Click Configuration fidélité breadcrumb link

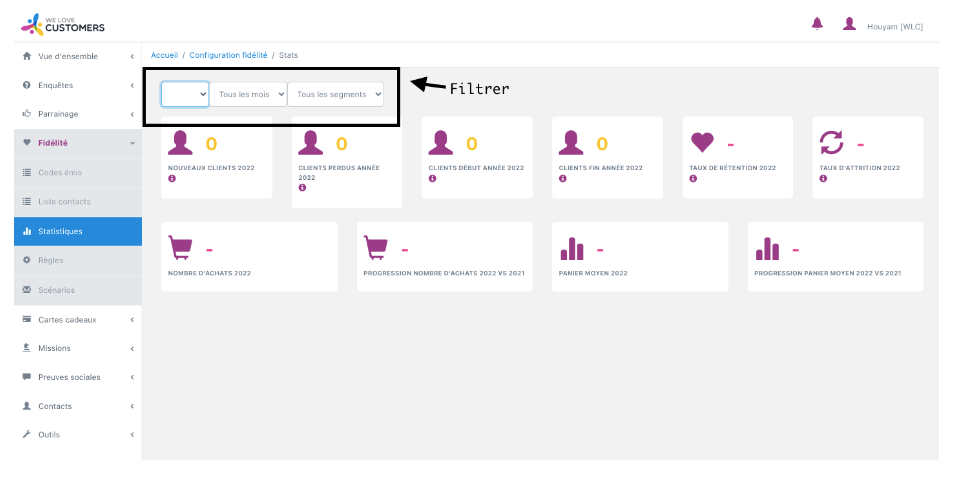coord(228,55)
